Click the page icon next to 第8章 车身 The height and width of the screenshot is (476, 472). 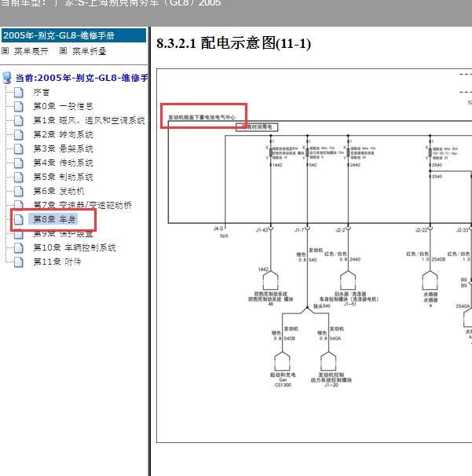pos(19,219)
